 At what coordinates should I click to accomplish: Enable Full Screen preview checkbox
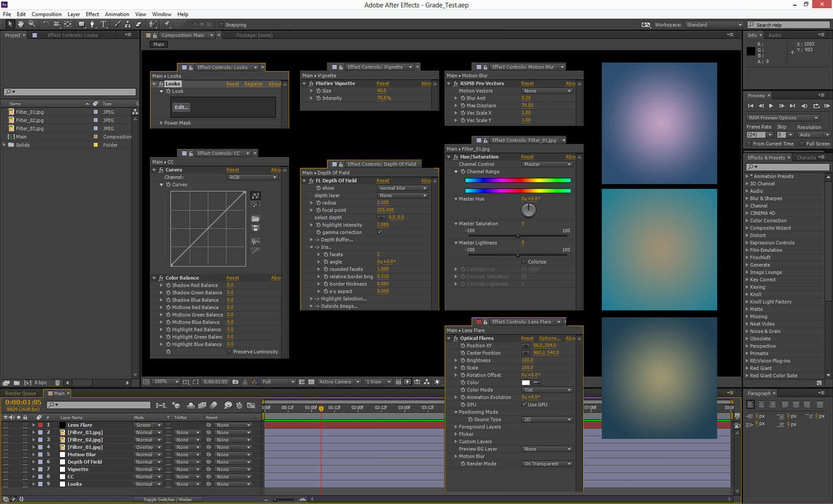[802, 144]
